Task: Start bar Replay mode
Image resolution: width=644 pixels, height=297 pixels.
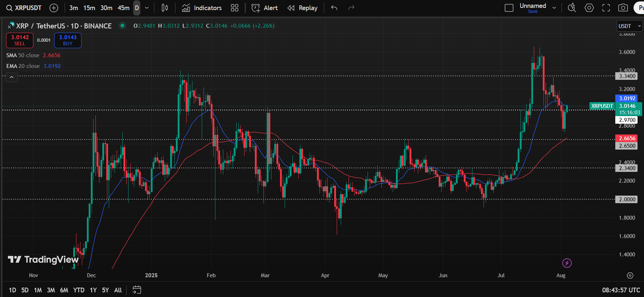Action: pos(302,8)
